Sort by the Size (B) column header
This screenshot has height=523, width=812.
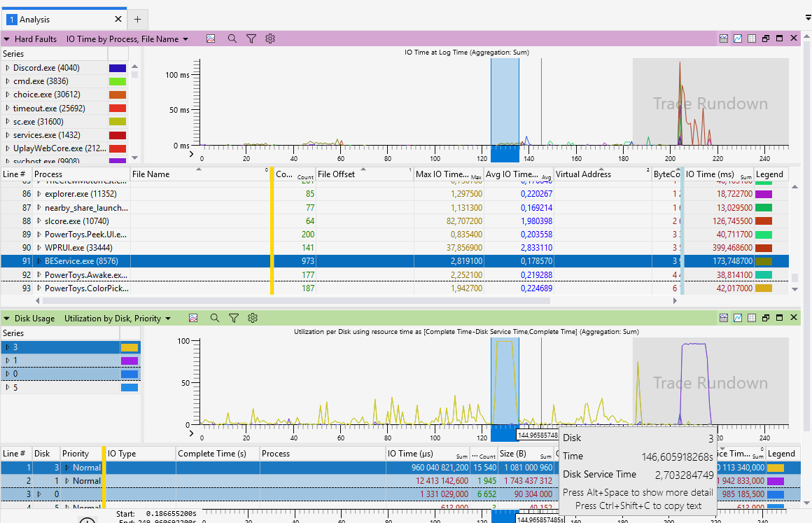526,454
